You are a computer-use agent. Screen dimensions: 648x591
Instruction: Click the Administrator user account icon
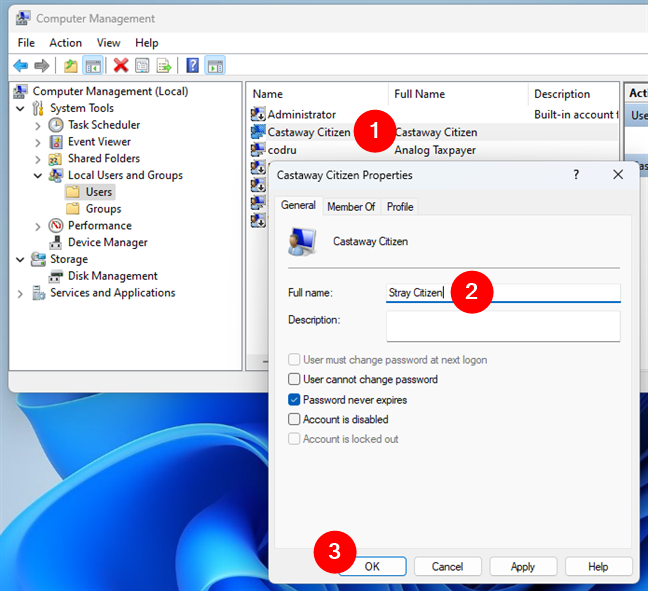coord(258,114)
